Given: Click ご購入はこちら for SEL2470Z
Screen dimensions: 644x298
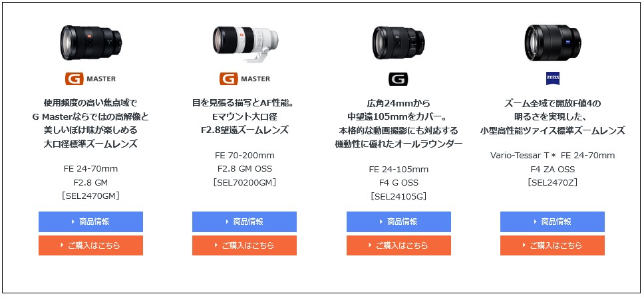Looking at the screenshot, I should coord(552,245).
